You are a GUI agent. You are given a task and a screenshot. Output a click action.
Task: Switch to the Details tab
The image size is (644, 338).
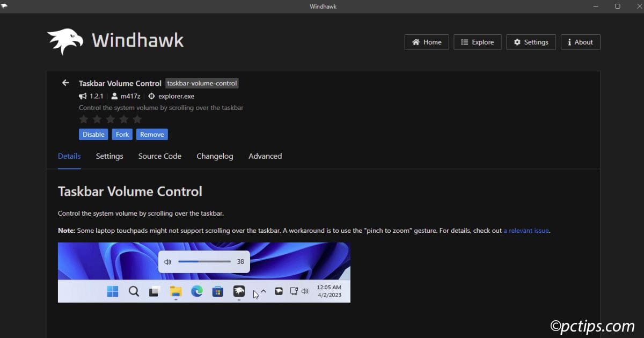pos(69,156)
